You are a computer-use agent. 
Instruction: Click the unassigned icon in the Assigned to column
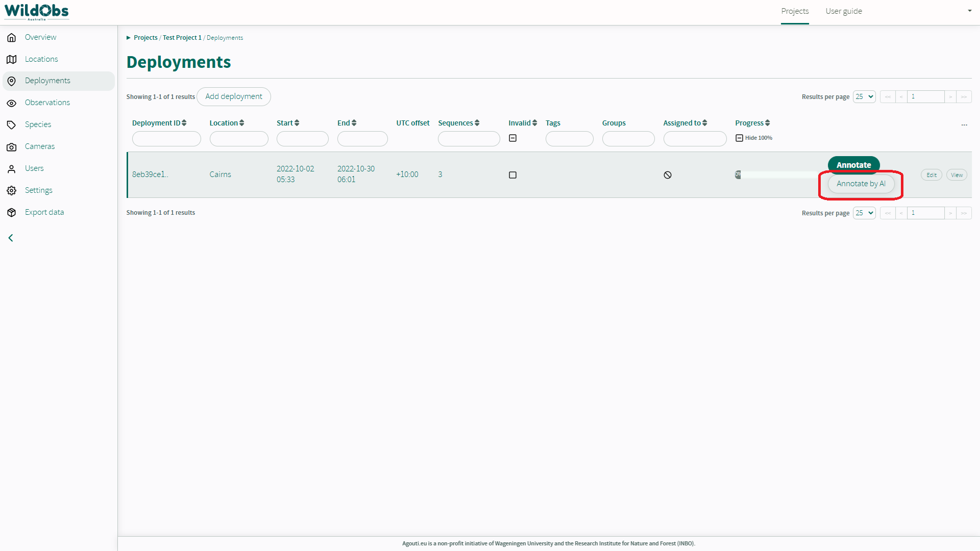point(668,175)
